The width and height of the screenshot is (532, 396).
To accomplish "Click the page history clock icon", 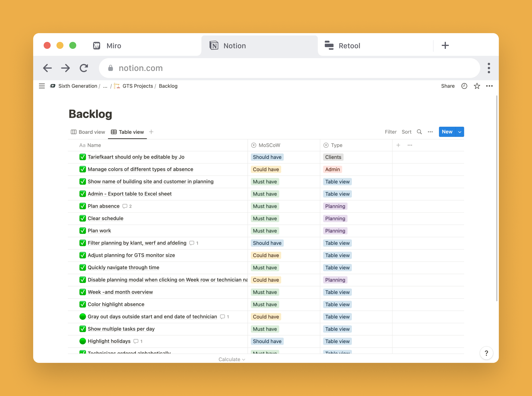I will click(464, 86).
